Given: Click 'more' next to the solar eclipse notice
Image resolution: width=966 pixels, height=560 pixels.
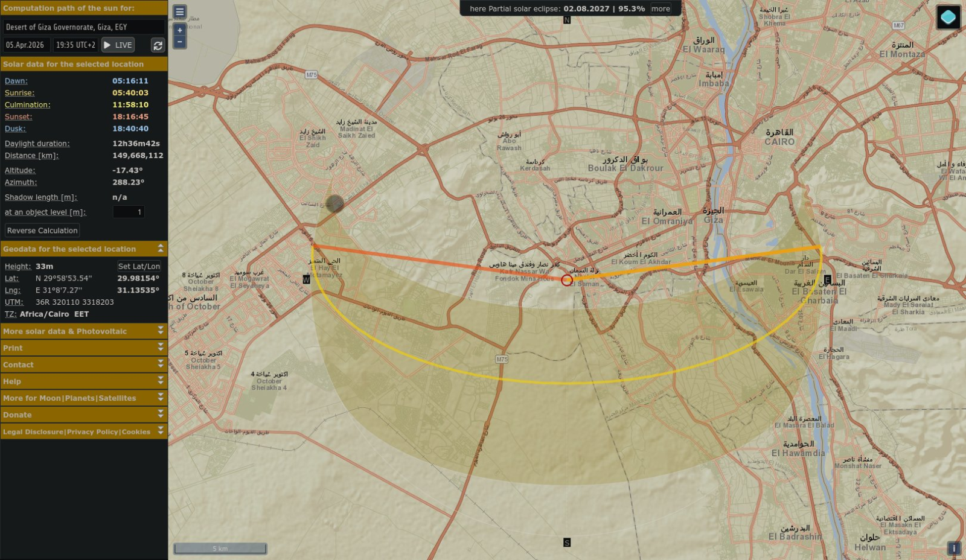Looking at the screenshot, I should (x=661, y=9).
